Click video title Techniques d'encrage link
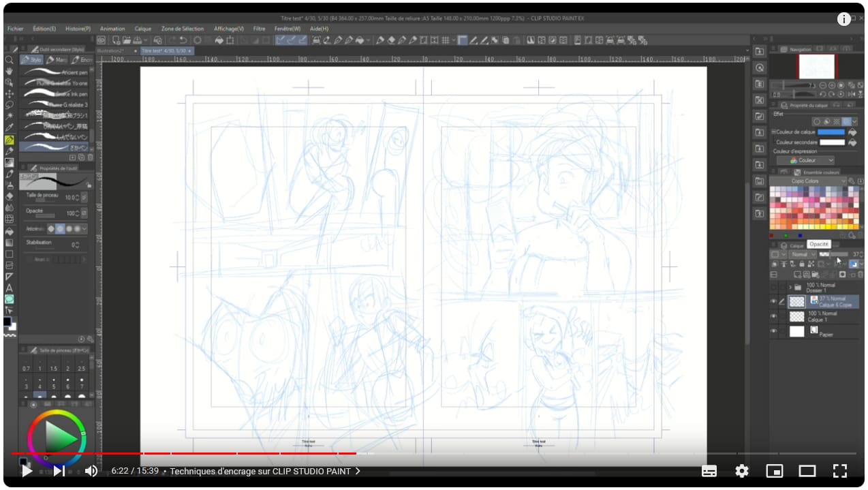The height and width of the screenshot is (490, 868). (x=266, y=471)
